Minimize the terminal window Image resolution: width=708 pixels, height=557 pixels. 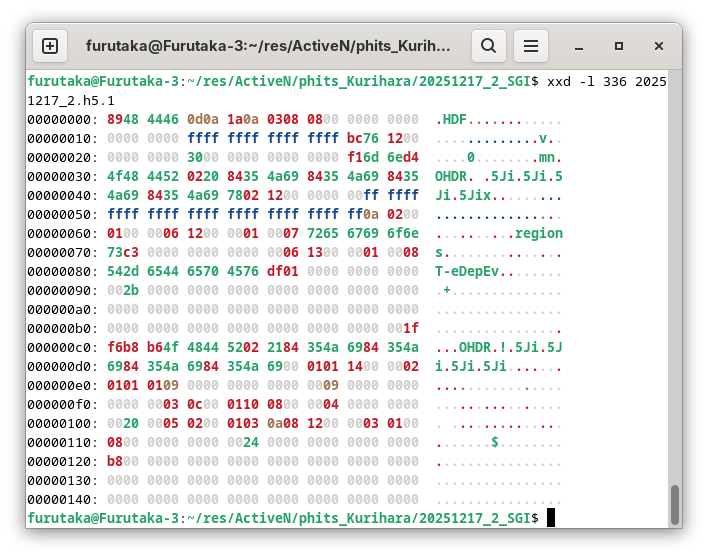point(579,46)
